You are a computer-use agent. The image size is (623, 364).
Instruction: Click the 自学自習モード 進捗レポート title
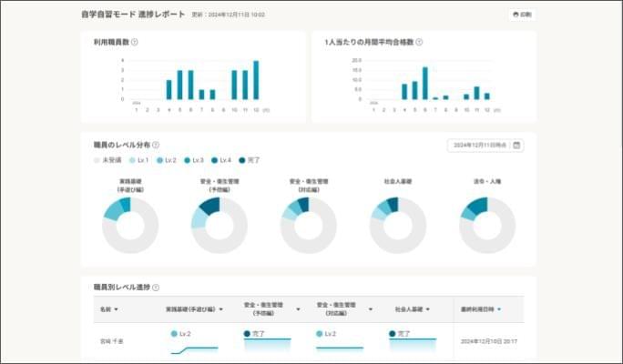(133, 15)
